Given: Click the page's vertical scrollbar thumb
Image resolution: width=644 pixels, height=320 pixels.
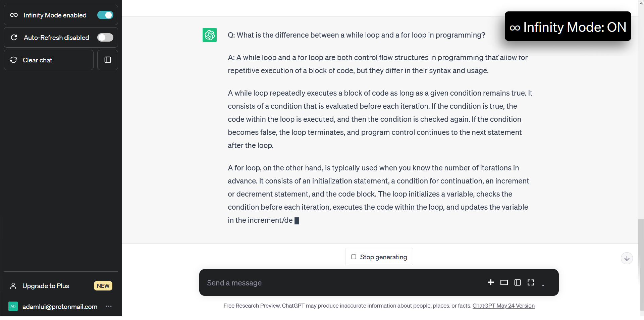Looking at the screenshot, I should [x=641, y=265].
